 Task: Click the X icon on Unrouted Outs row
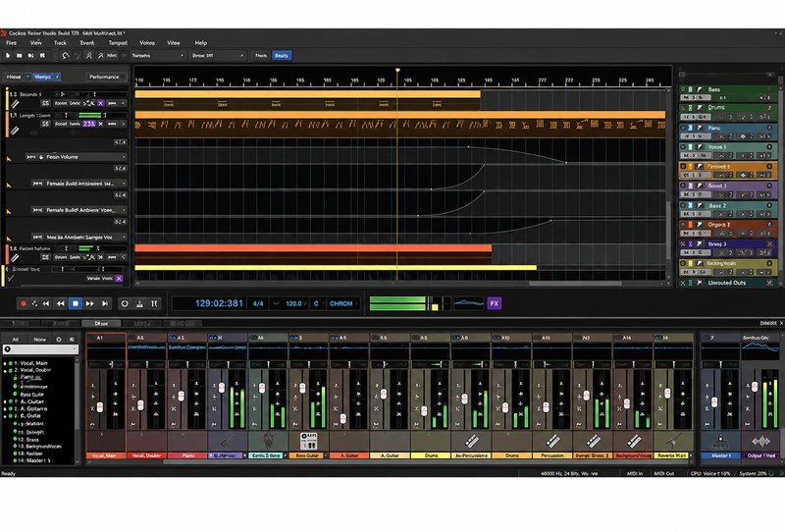pos(770,283)
